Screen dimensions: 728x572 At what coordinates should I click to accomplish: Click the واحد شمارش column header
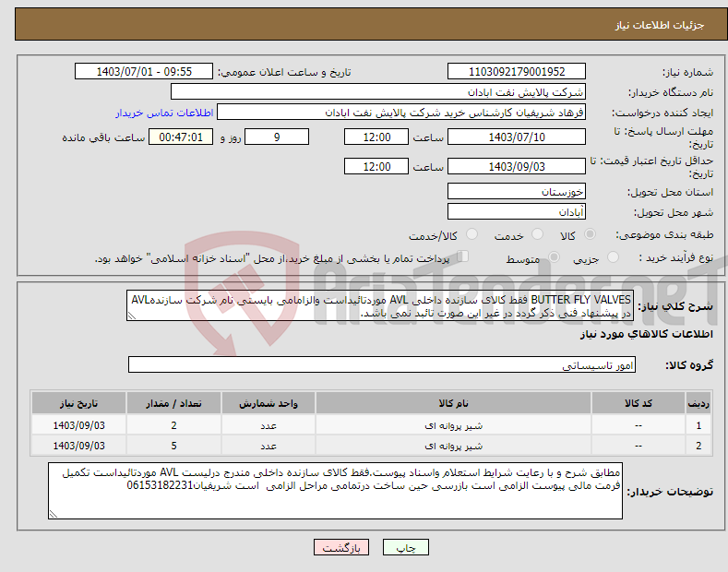269,403
